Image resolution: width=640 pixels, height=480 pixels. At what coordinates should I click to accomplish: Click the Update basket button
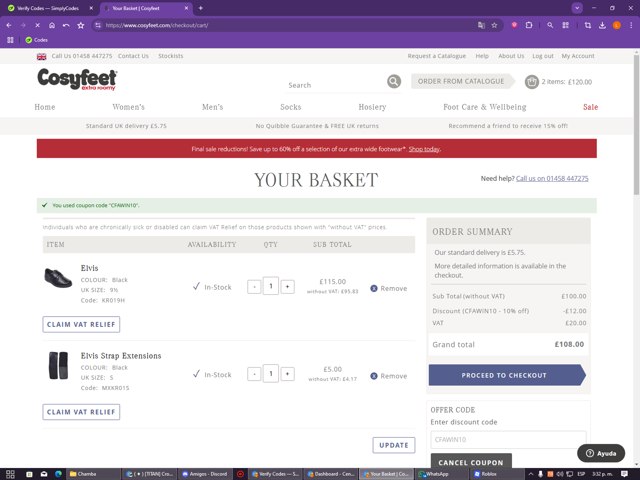394,445
